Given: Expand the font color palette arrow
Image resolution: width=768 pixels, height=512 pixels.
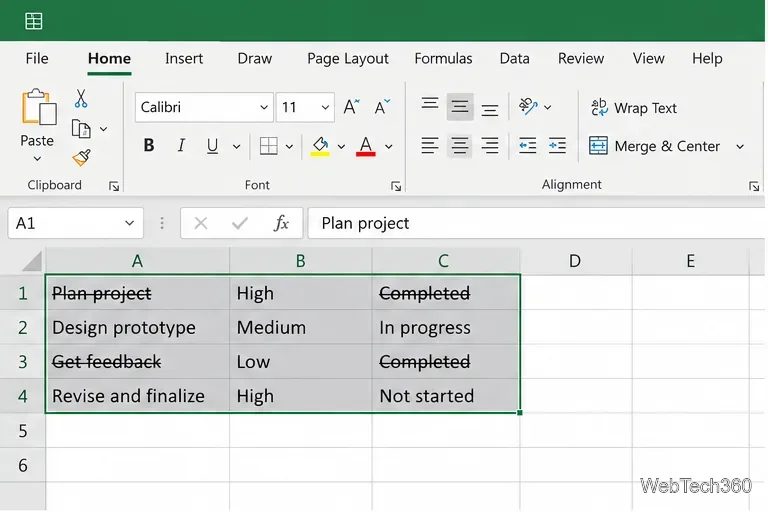Looking at the screenshot, I should click(389, 146).
